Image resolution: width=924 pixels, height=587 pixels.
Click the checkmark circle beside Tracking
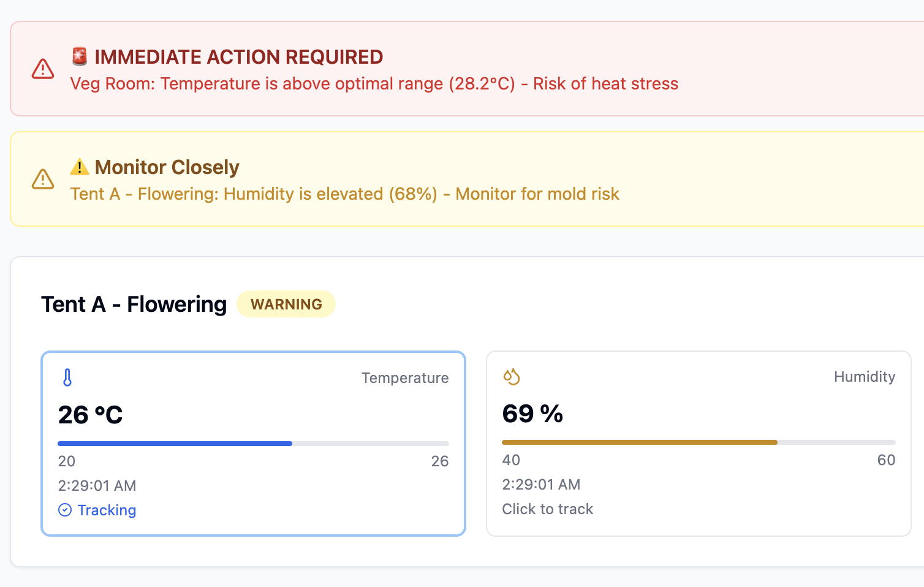click(x=65, y=510)
